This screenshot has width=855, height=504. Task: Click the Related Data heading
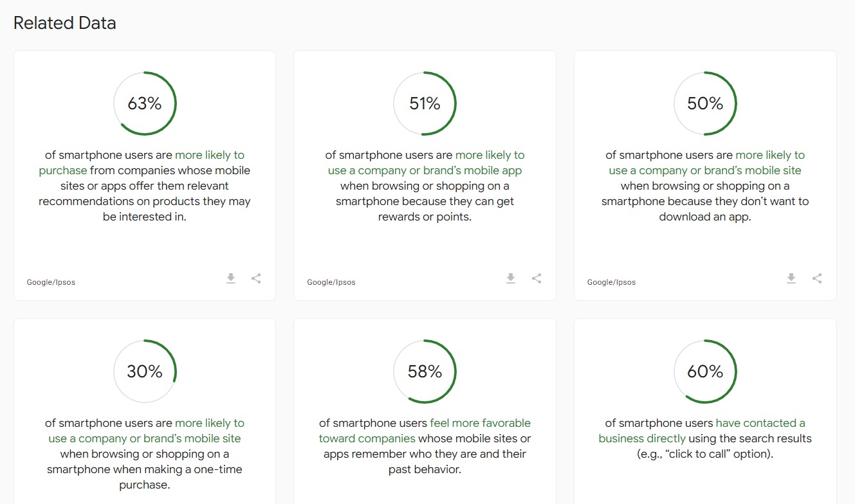(65, 23)
